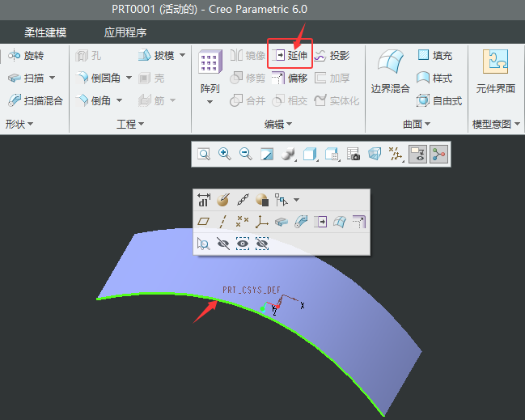Expand the 工程 group menu

point(130,125)
